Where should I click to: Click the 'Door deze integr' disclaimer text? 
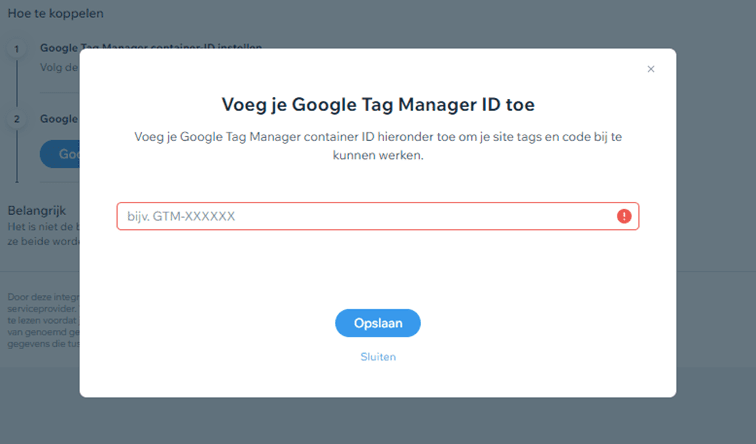42,297
